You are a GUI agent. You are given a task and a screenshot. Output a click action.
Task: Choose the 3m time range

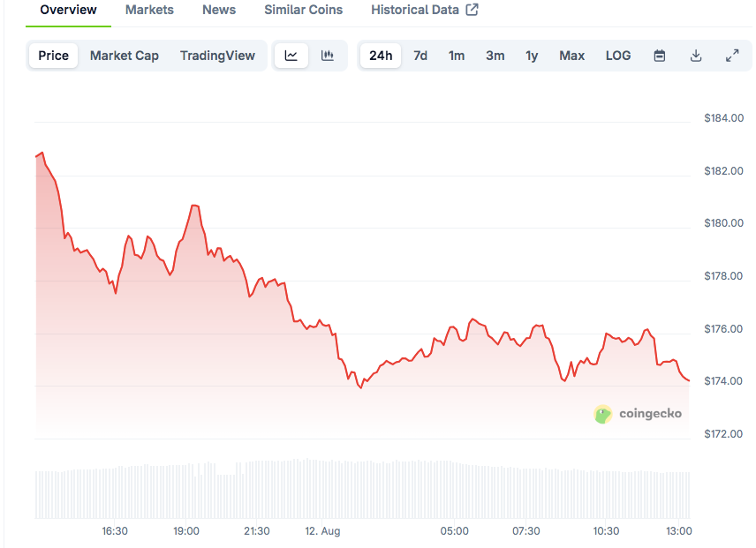495,56
